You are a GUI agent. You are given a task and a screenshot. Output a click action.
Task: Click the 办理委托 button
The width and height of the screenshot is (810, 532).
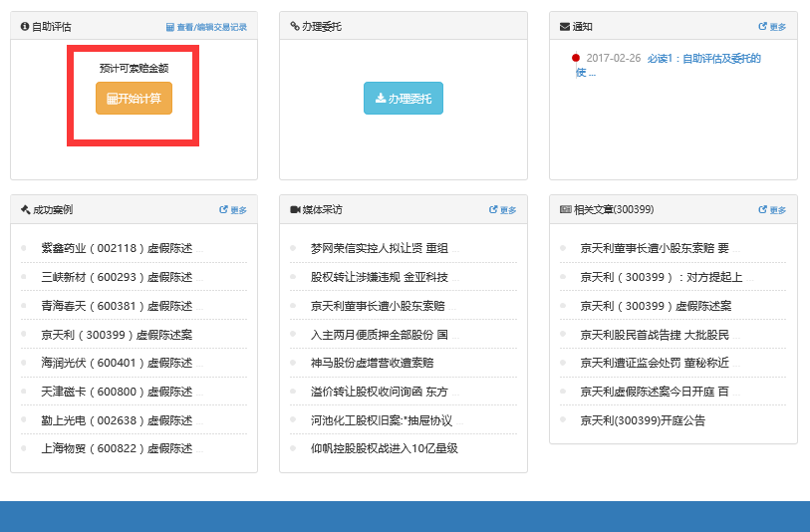404,99
